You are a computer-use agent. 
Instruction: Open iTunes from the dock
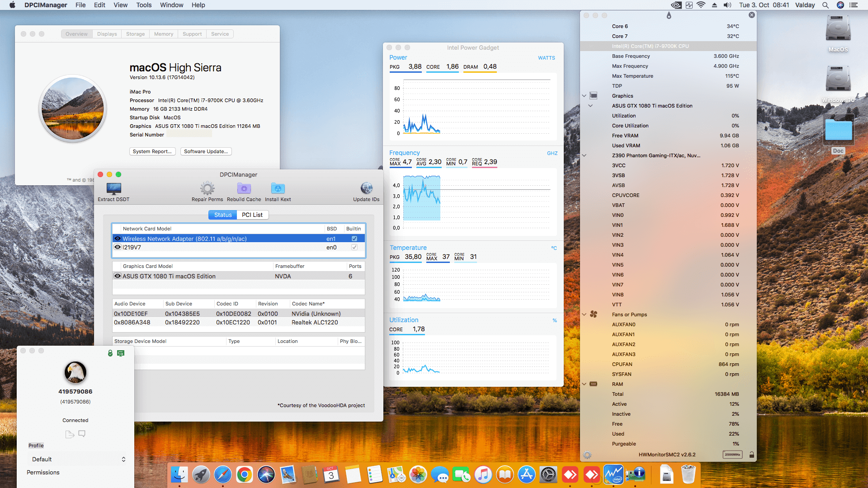(x=483, y=474)
